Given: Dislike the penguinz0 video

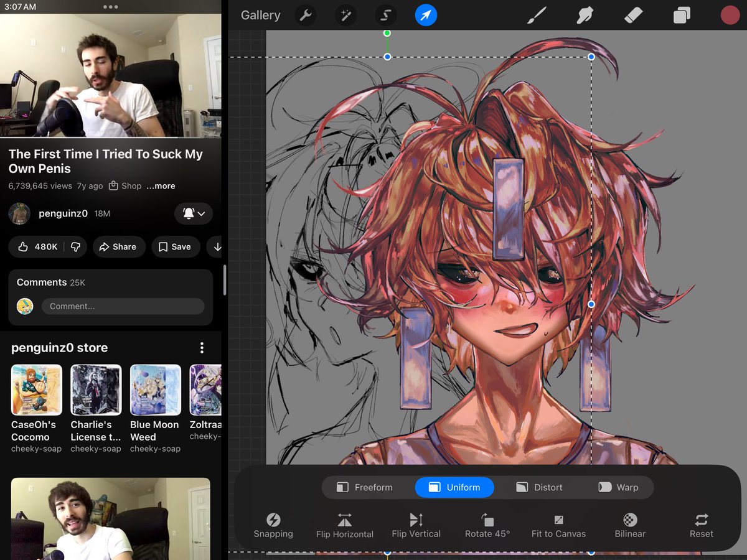Looking at the screenshot, I should (75, 247).
